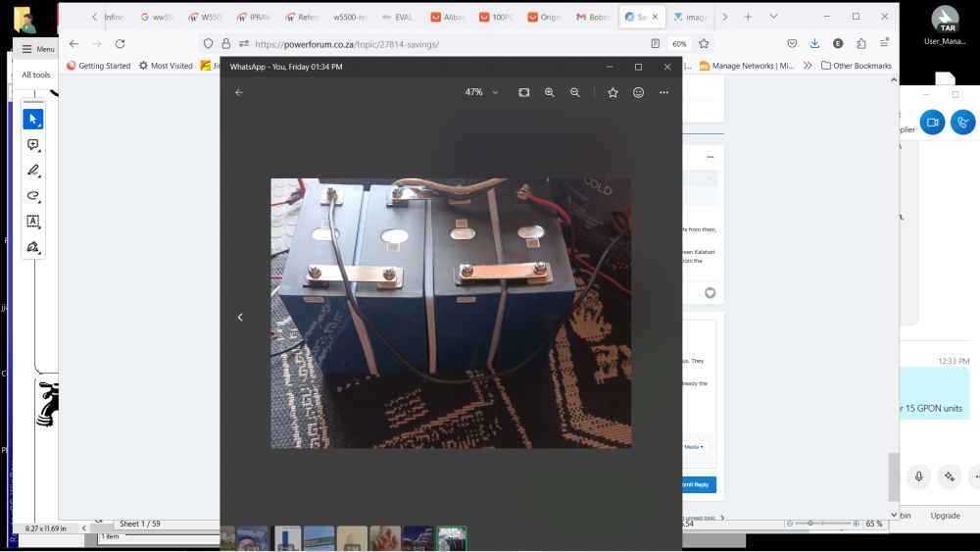The image size is (980, 552).
Task: Open the viewer's more options menu
Action: click(x=663, y=92)
